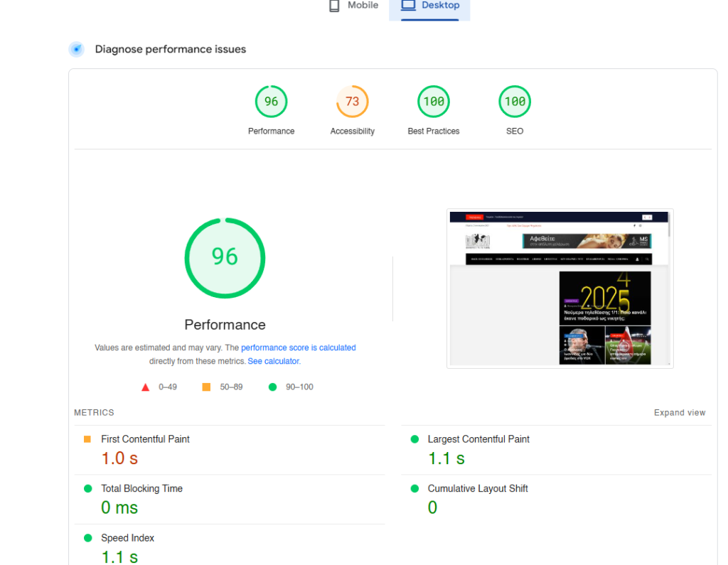Click the green dot beside Largest Contentful Paint
The height and width of the screenshot is (565, 728).
414,439
